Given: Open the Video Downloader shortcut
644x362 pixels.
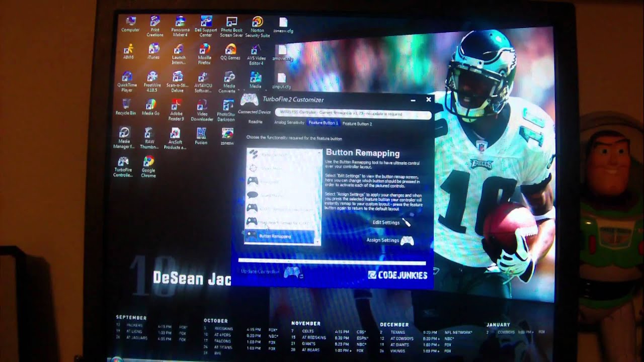Looking at the screenshot, I should (202, 110).
